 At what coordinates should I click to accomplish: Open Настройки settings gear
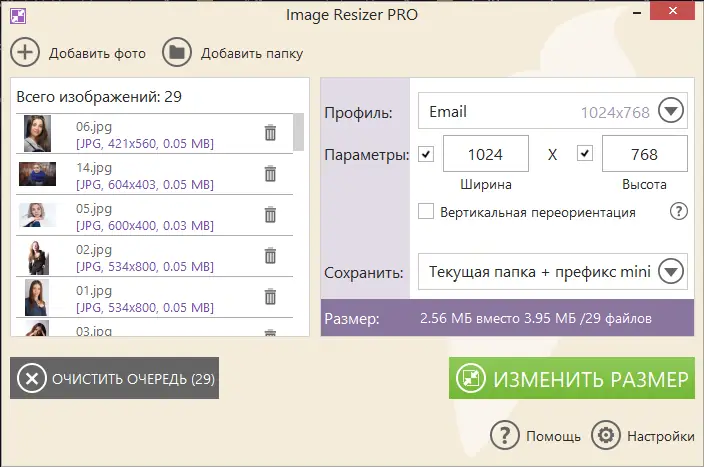pyautogui.click(x=605, y=435)
